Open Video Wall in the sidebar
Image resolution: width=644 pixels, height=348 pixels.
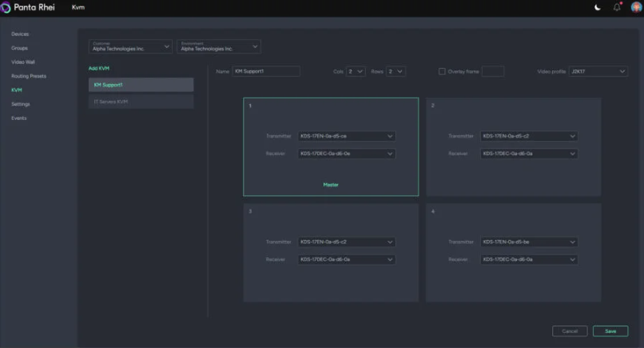[23, 62]
